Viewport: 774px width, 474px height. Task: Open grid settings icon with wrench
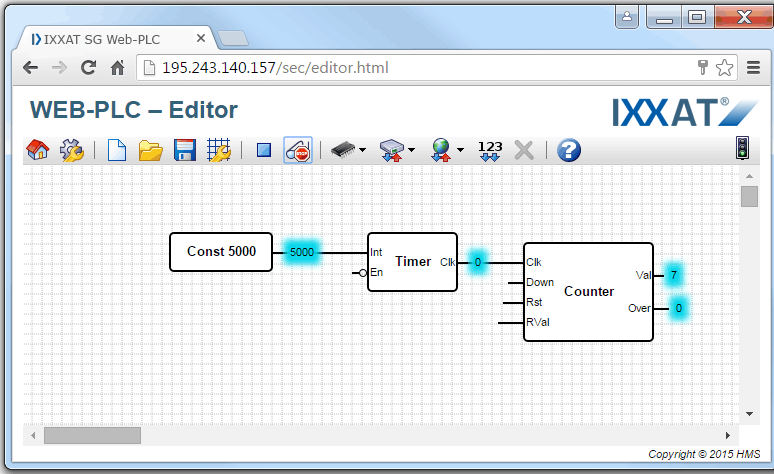point(219,150)
